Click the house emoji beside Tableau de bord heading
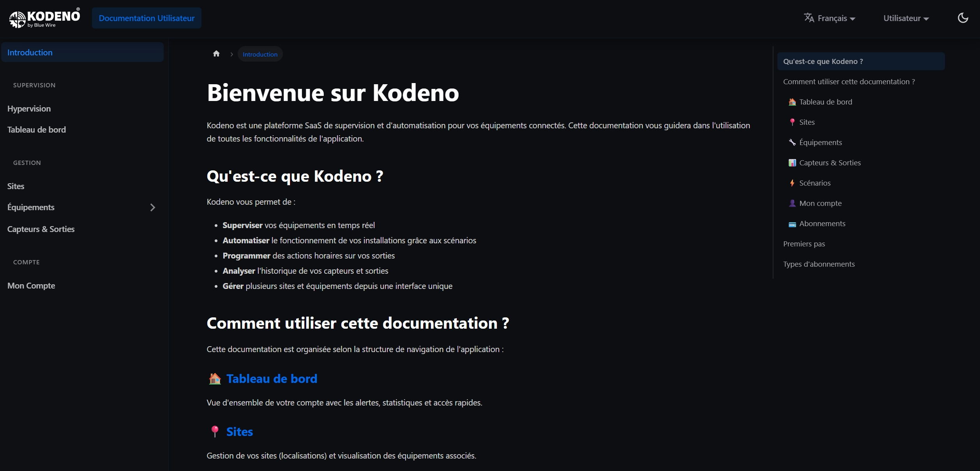 coord(215,379)
